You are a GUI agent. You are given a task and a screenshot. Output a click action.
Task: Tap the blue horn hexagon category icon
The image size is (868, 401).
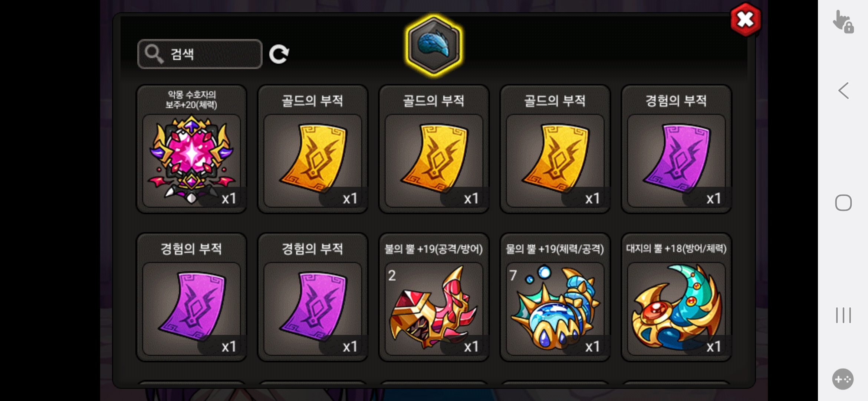(x=434, y=46)
